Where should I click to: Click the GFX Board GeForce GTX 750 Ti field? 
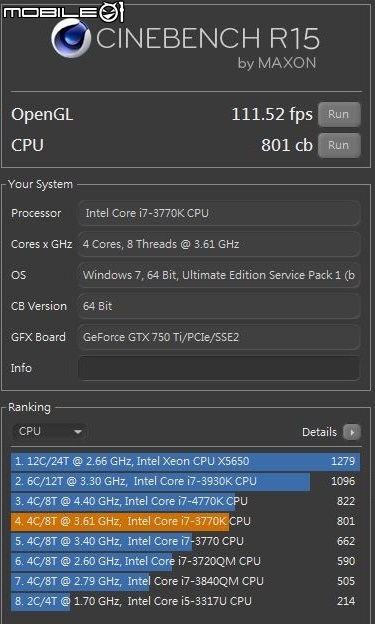pyautogui.click(x=219, y=337)
